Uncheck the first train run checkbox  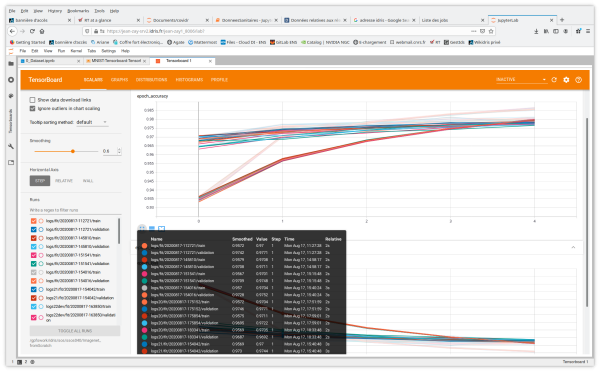34,221
